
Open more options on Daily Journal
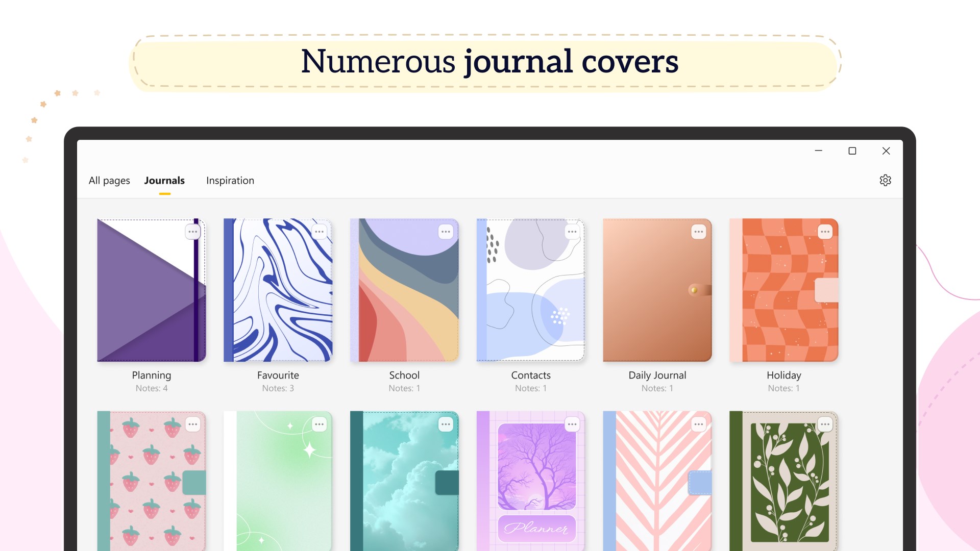coord(699,232)
